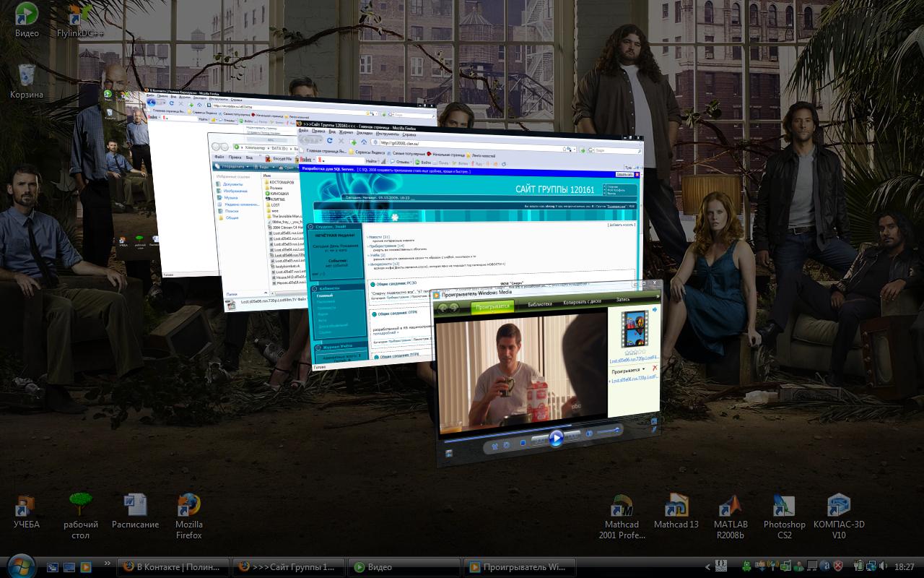
Task: Skip to previous track in Media Player
Action: 539,439
